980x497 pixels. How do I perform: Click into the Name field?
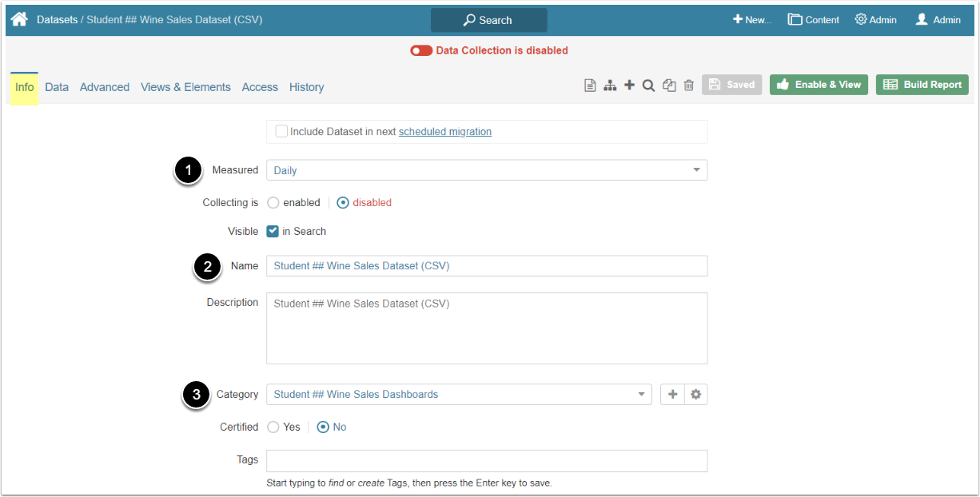487,266
